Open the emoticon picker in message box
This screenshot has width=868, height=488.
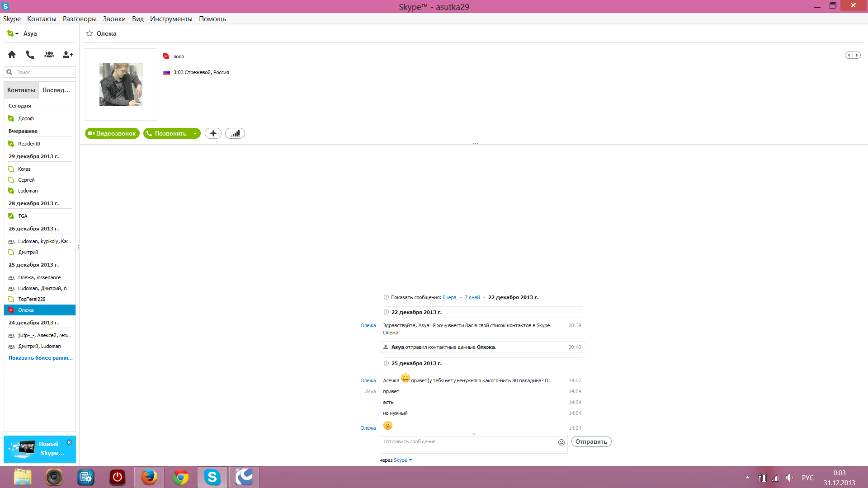click(561, 442)
